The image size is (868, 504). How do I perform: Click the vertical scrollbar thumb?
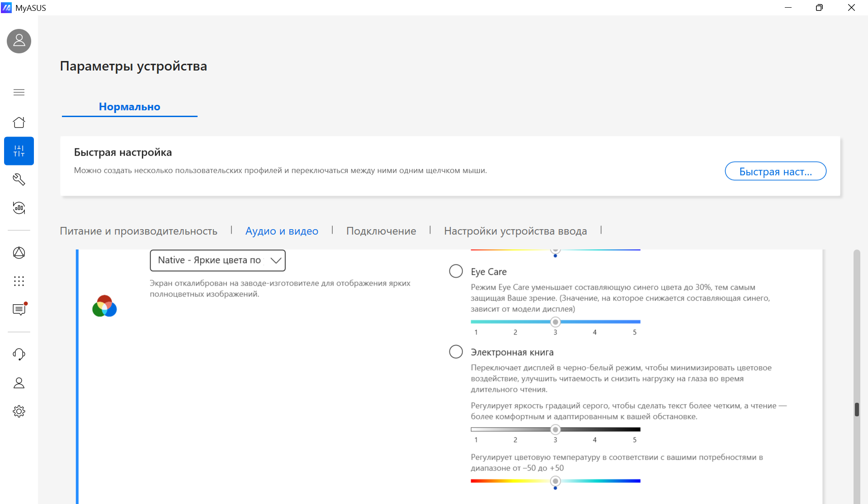(x=857, y=410)
